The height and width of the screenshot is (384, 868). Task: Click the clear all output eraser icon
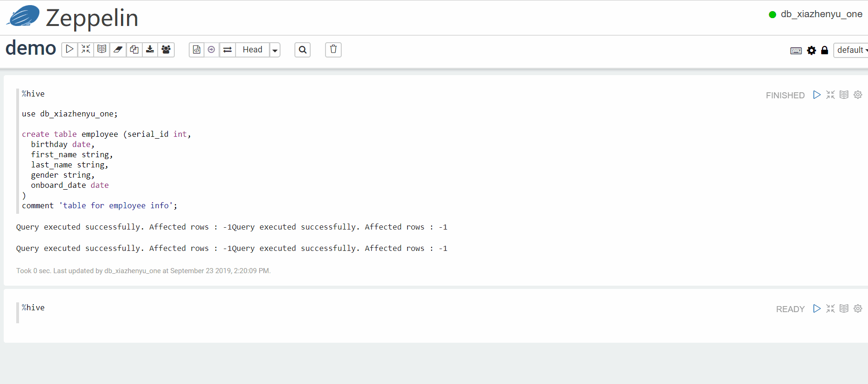point(118,50)
